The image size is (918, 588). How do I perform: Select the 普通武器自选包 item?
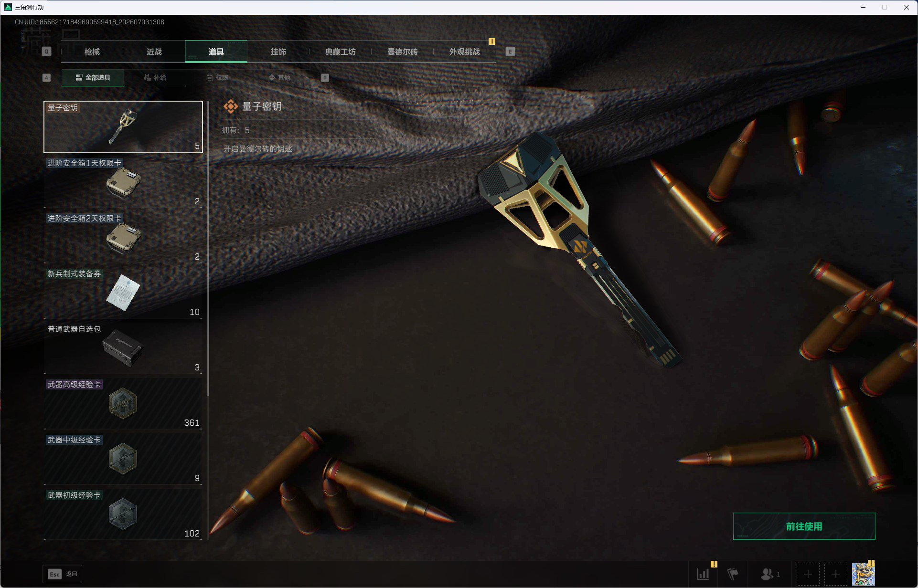(123, 348)
